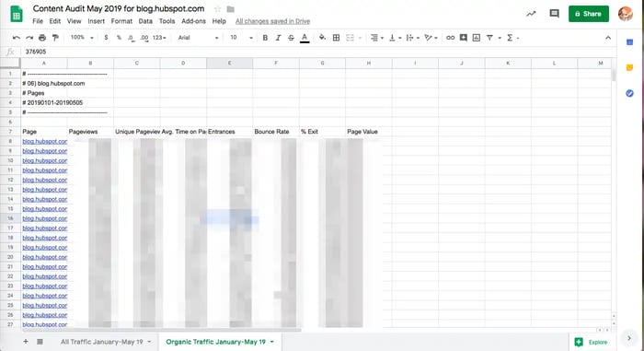Open the Add-ons menu

click(x=193, y=21)
